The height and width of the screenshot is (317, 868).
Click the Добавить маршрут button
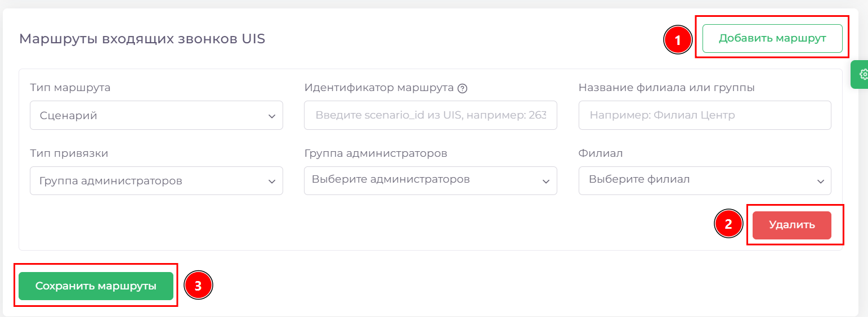[x=772, y=38]
